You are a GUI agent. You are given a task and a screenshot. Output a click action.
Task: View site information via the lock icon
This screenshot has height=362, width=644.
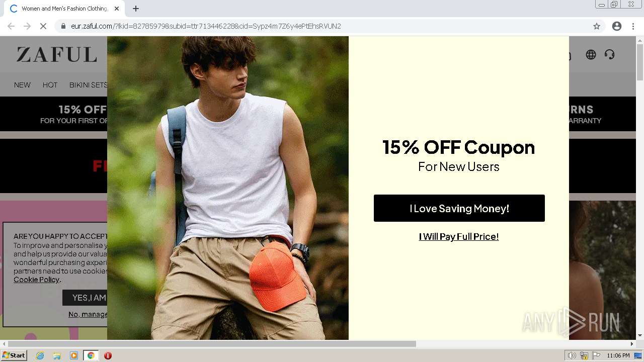63,26
